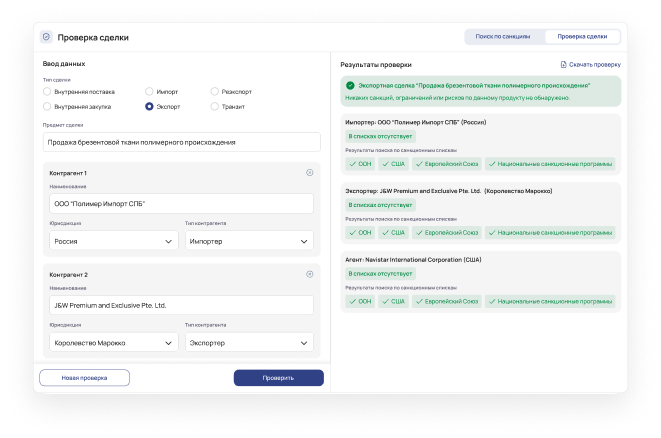Image resolution: width=661 pixels, height=438 pixels.
Task: Click the Предмет сделки text field
Action: click(180, 142)
